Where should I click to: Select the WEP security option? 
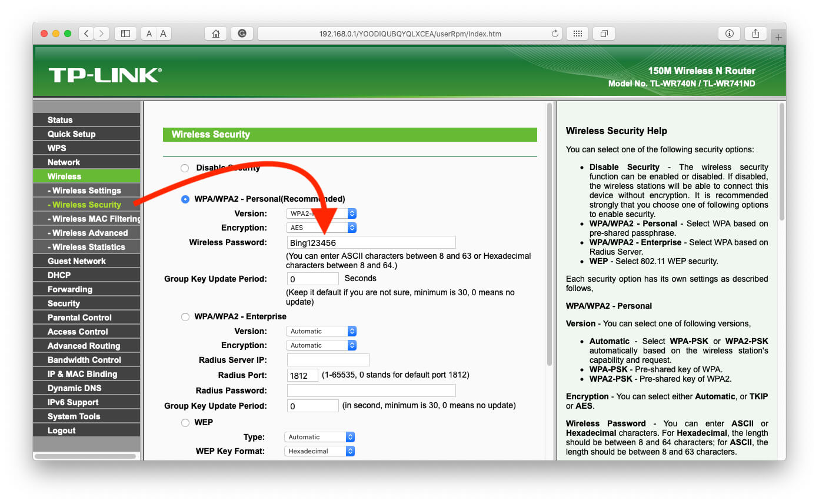(x=185, y=422)
